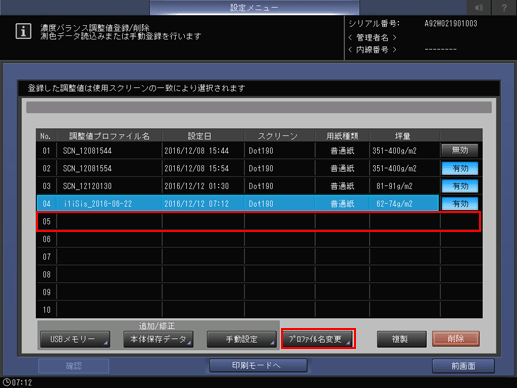Open プロファイル名変更 rename dialog
This screenshot has width=517, height=388.
tap(318, 339)
